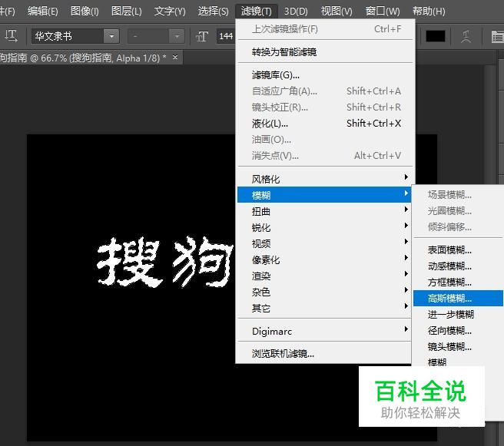The height and width of the screenshot is (446, 504).
Task: Click the font size T icon
Action: (202, 36)
